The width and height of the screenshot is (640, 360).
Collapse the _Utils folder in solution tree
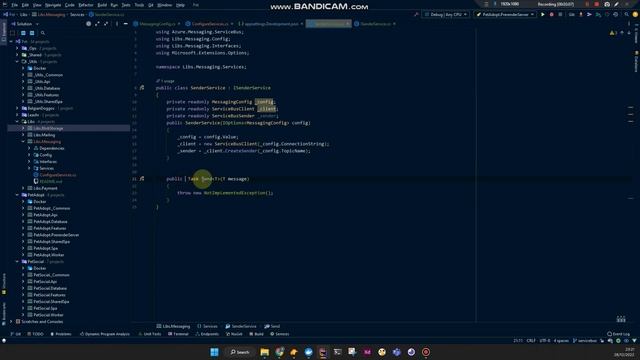(x=17, y=62)
